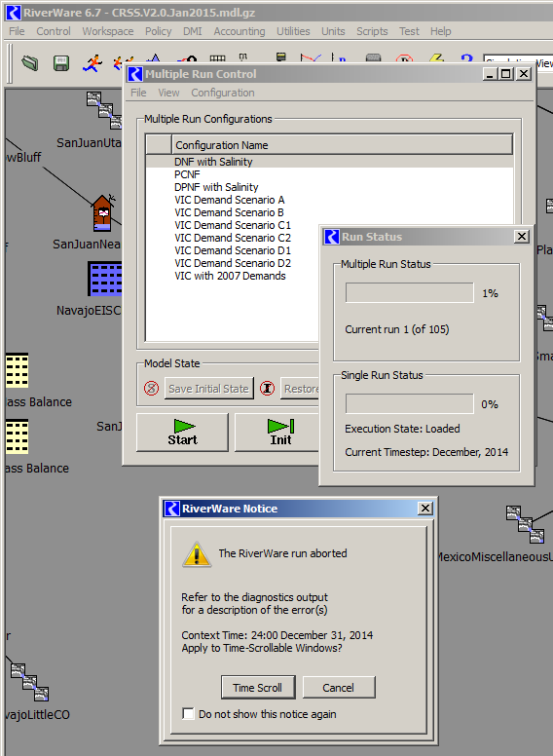The height and width of the screenshot is (756, 553).
Task: Enable 'Do not show this notice again'
Action: [x=188, y=713]
